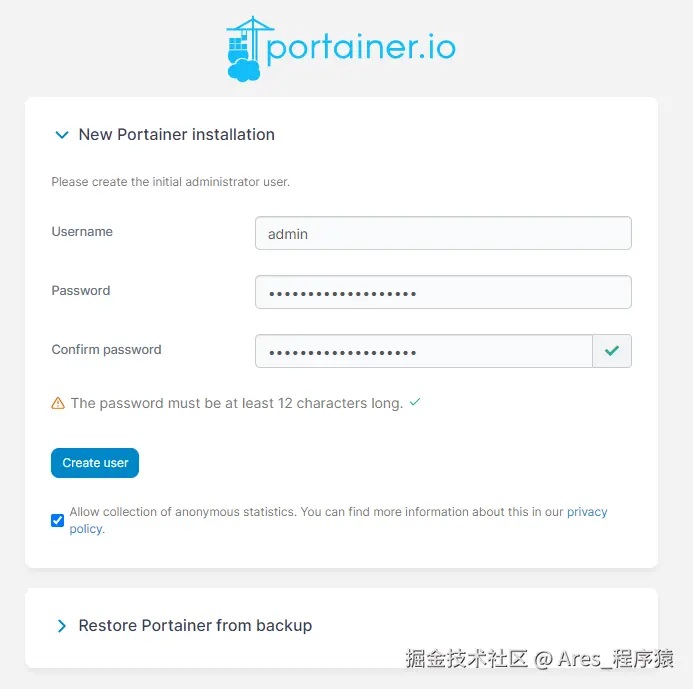Click the Restore Portainer from backup title
The height and width of the screenshot is (689, 693).
pos(195,626)
